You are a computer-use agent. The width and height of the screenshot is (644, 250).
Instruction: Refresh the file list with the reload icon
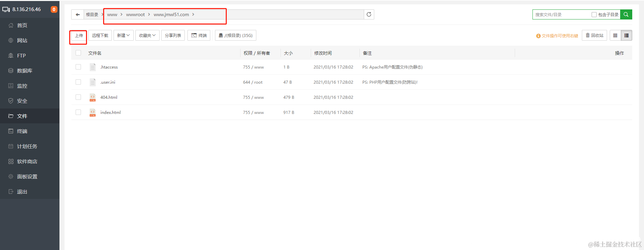(x=369, y=14)
